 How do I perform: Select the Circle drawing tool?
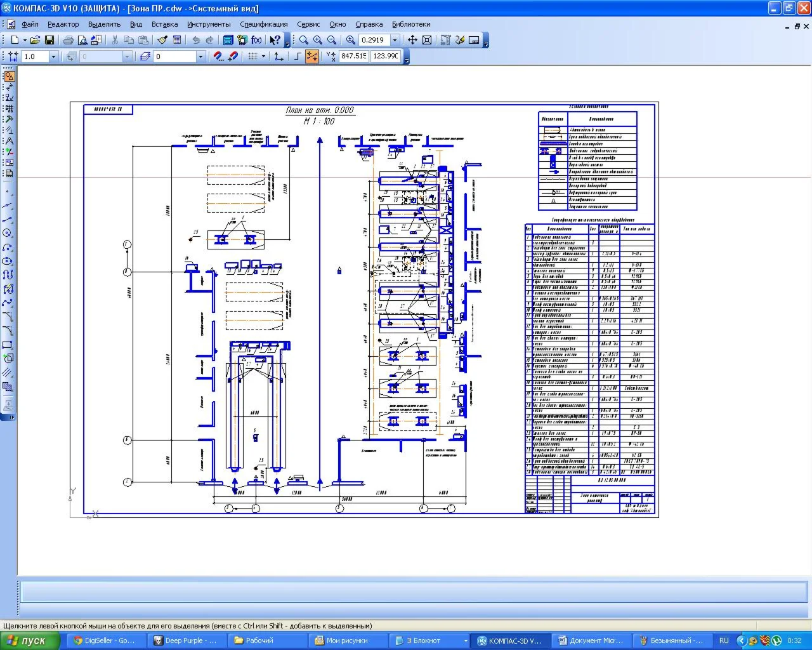8,233
